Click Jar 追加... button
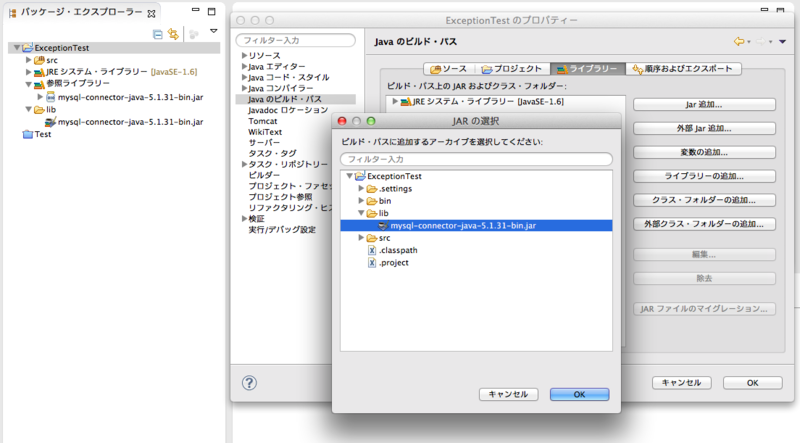Image resolution: width=800 pixels, height=443 pixels. coord(704,105)
